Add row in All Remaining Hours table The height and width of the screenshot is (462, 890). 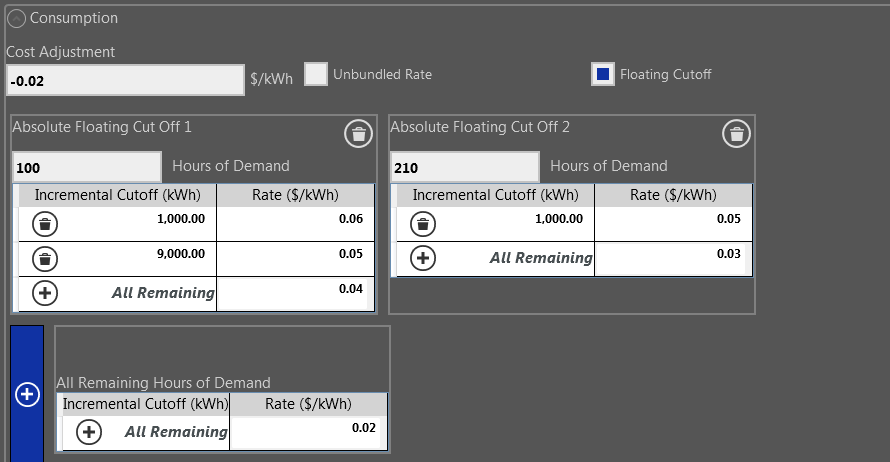pos(89,432)
